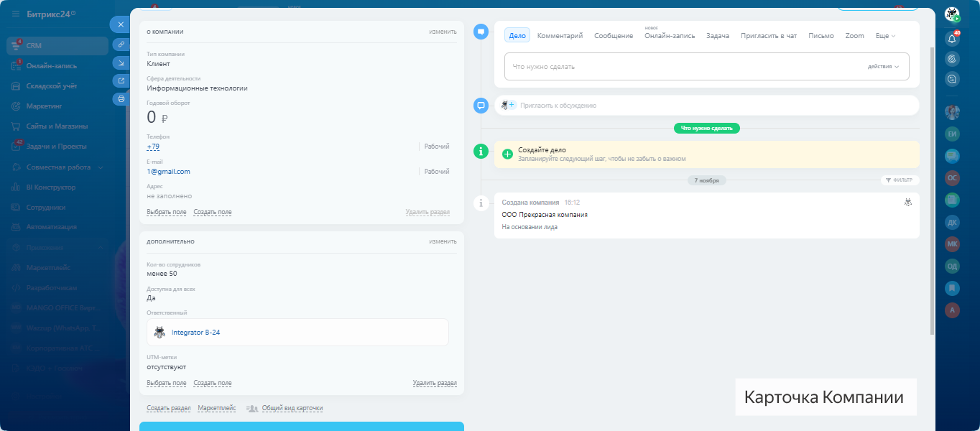Click the card's vertical scrollbar
The image size is (980, 431).
933,190
